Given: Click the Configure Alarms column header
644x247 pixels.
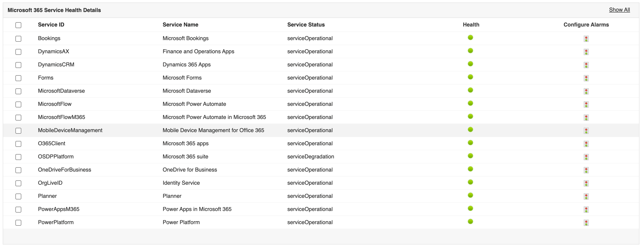Looking at the screenshot, I should pos(586,24).
